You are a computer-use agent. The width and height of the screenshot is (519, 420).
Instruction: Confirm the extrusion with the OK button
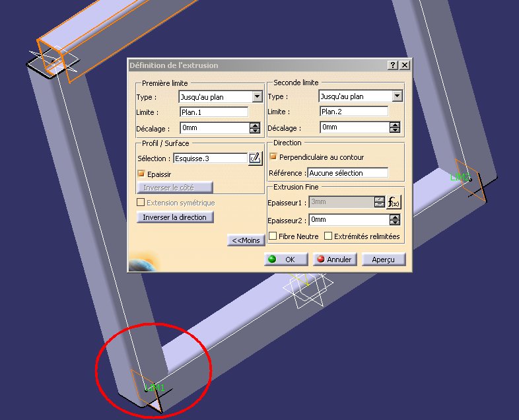[286, 260]
